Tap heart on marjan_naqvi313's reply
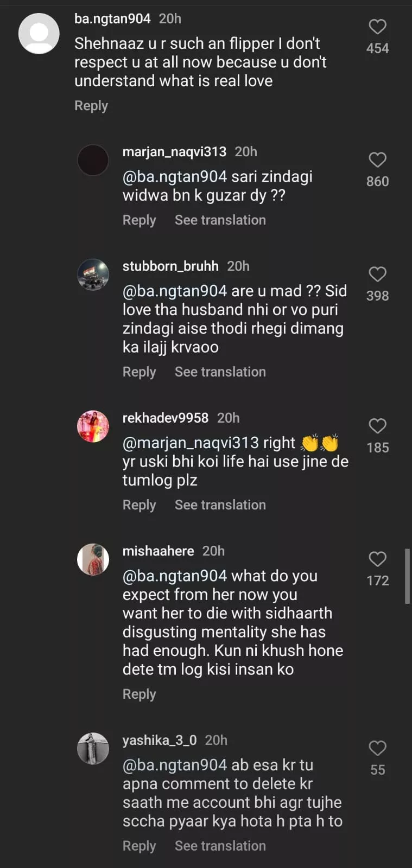This screenshot has width=412, height=868. click(x=377, y=160)
